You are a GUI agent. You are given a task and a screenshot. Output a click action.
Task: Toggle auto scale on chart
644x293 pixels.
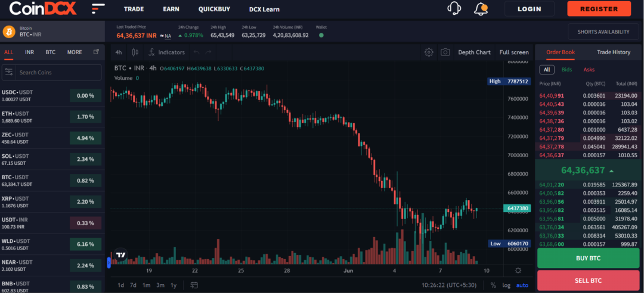tap(522, 285)
